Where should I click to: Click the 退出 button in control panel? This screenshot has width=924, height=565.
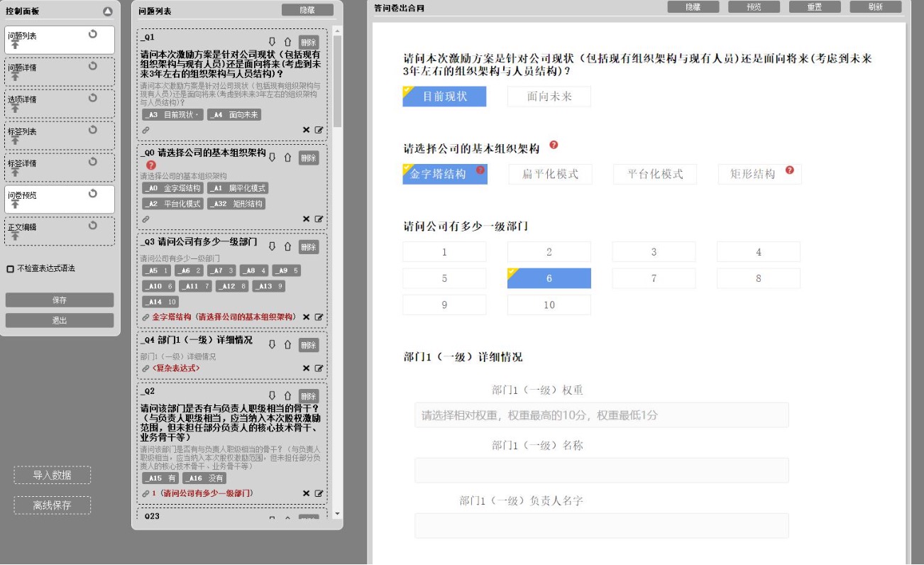tap(60, 321)
